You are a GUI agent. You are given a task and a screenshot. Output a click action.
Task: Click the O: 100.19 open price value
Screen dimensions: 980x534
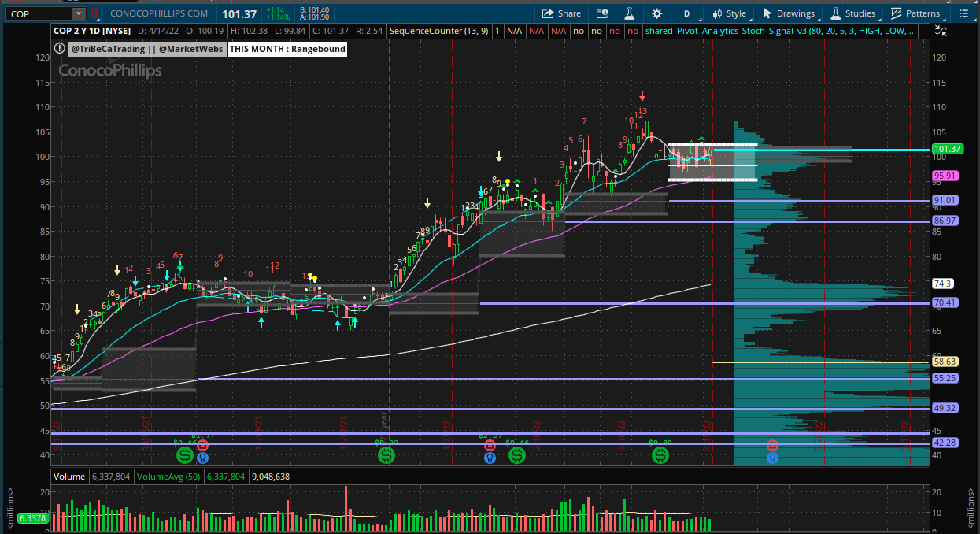point(205,31)
